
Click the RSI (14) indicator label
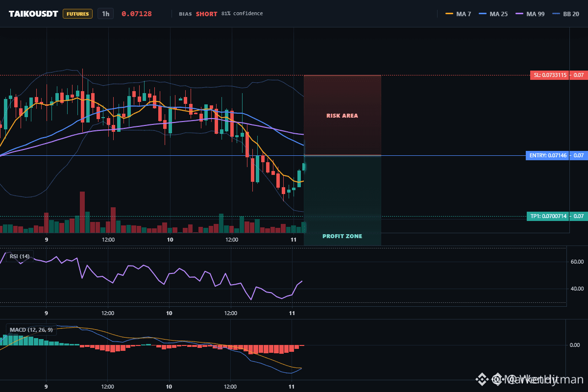point(20,256)
